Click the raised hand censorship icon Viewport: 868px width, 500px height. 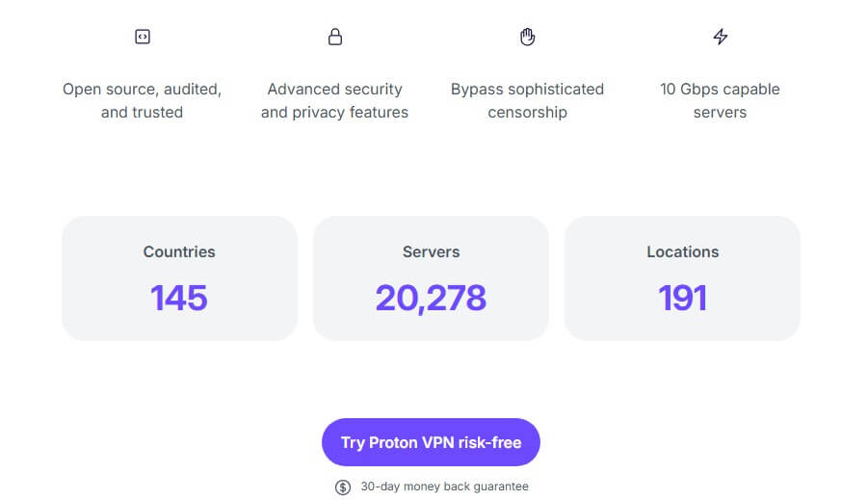point(528,37)
